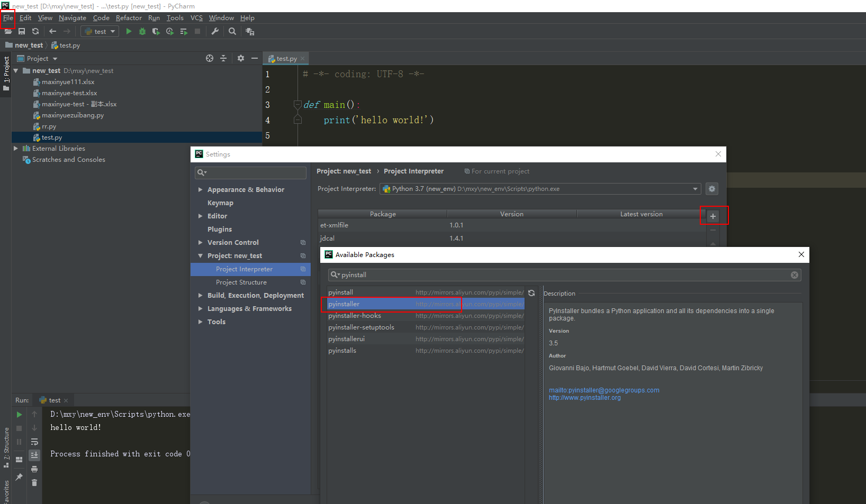Click the Search Everywhere magnifier icon
The width and height of the screenshot is (866, 504).
232,32
